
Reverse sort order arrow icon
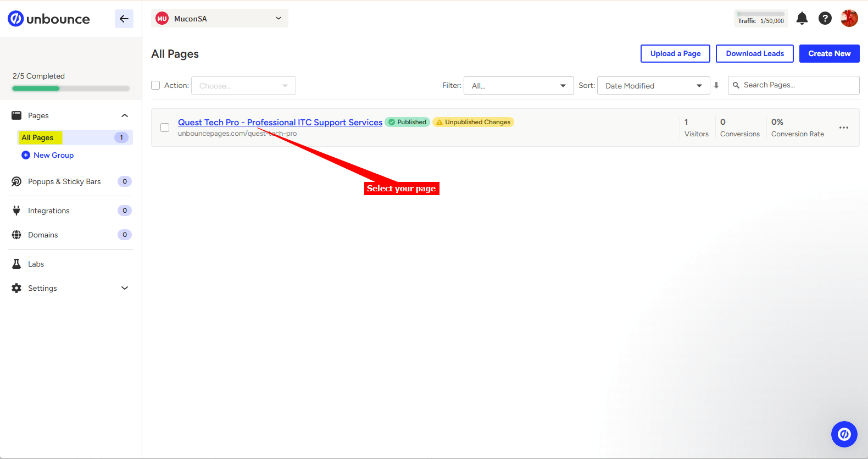coord(716,85)
